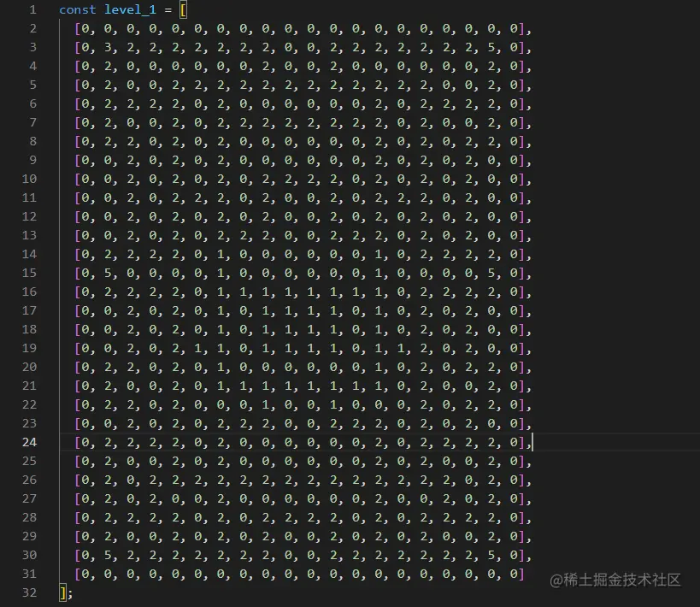Click the yellow opening bracket on line 1
Image resolution: width=700 pixels, height=607 pixels.
pyautogui.click(x=183, y=9)
